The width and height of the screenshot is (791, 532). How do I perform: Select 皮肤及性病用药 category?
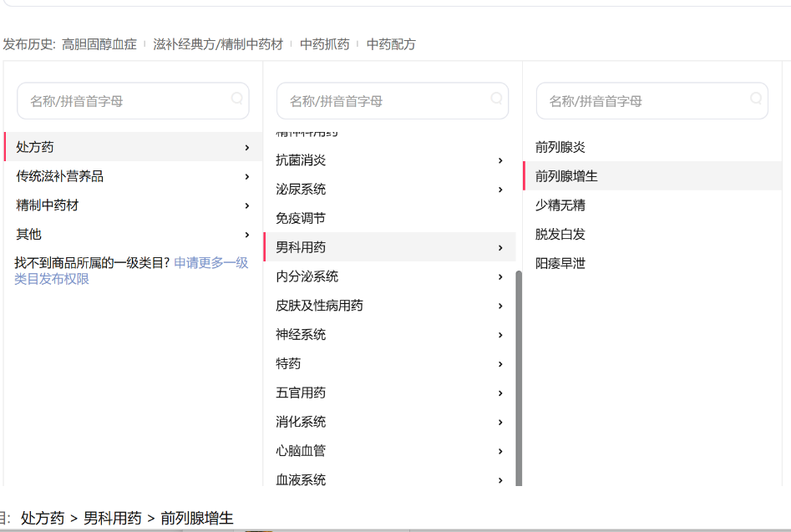[319, 306]
